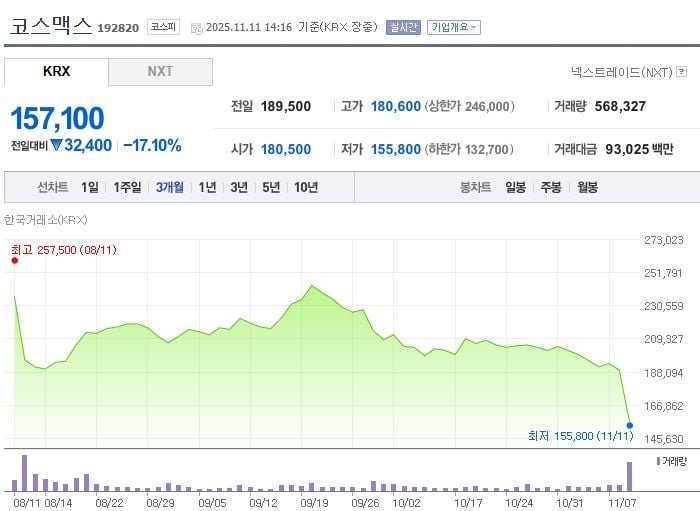Viewport: 700px width, 511px height.
Task: Click the 실시간 real-time badge
Action: 403,28
